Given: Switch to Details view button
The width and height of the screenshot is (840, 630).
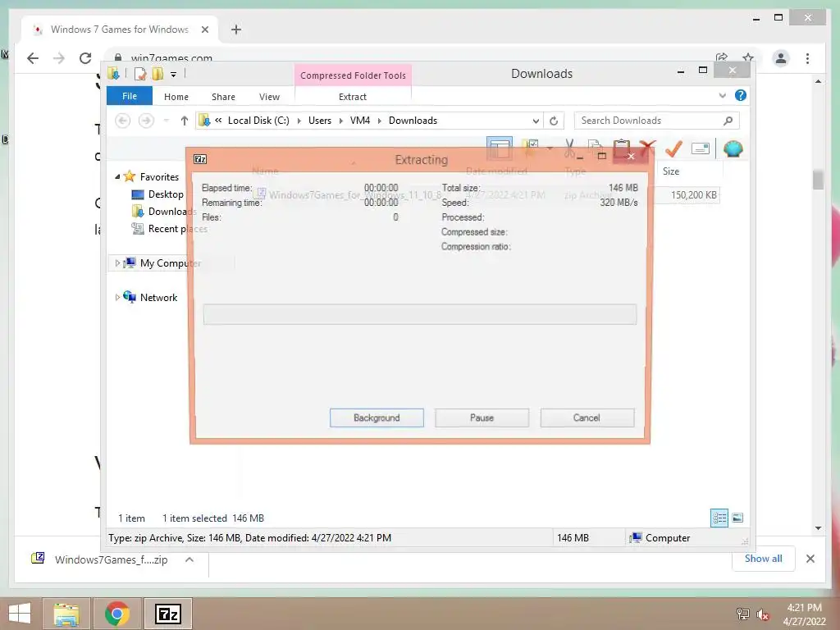Looking at the screenshot, I should [x=719, y=518].
